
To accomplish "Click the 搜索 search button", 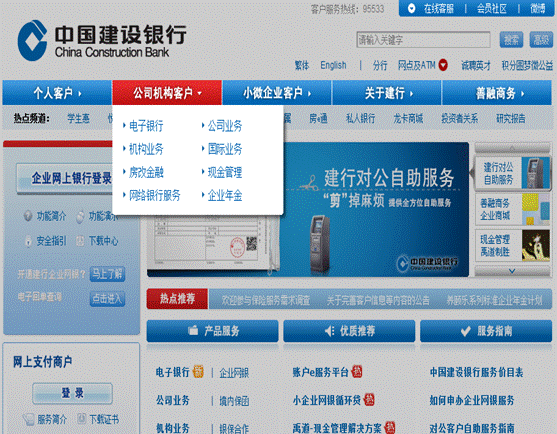I will 511,39.
